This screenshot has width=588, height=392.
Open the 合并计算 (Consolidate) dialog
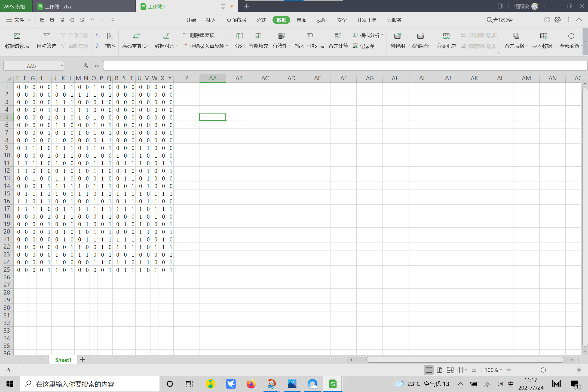338,40
